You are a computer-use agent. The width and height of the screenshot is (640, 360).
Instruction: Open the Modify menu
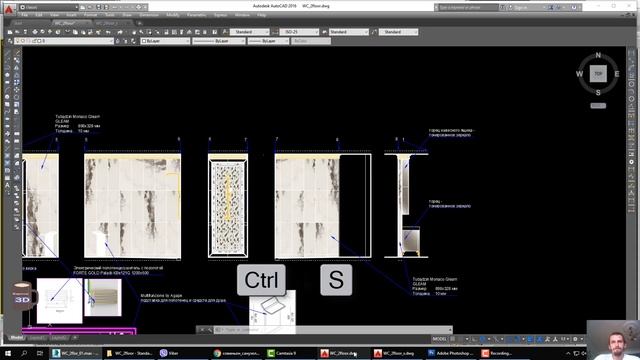click(x=172, y=15)
